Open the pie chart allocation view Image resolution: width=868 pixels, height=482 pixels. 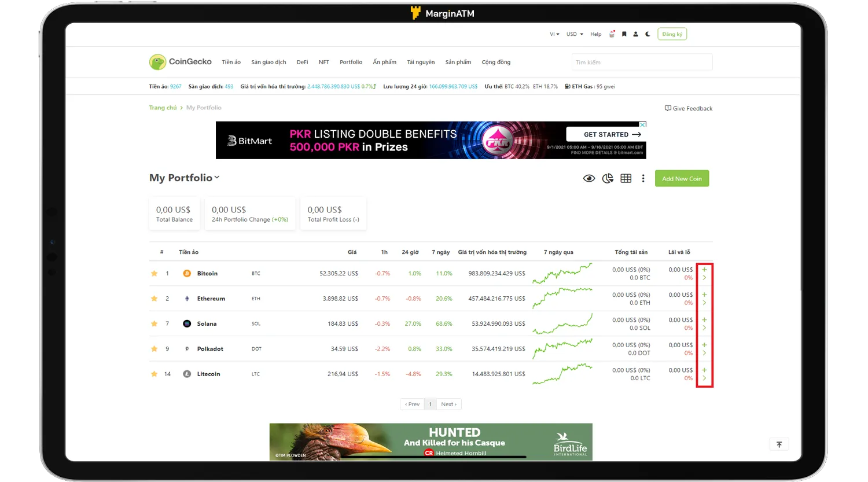coord(608,178)
